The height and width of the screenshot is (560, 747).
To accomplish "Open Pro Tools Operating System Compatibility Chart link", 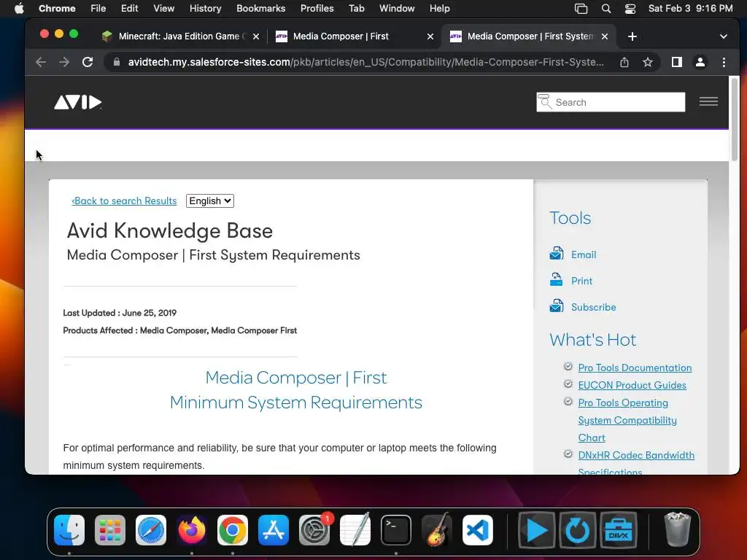I will pos(627,420).
